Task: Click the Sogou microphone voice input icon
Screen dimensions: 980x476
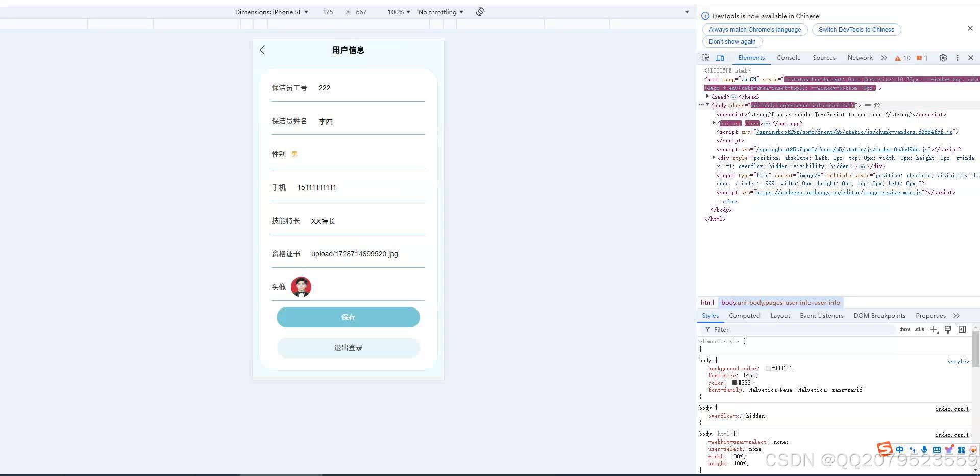Action: (924, 449)
